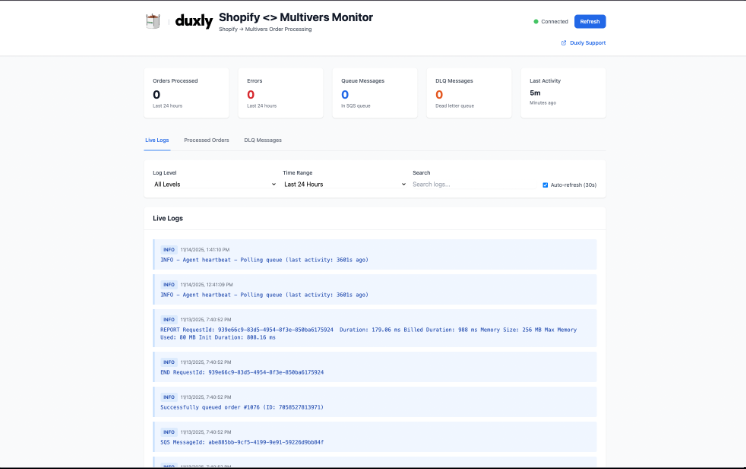Screen dimensions: 746x469
Task: Click the external-link icon beside Duxly Support
Action: [563, 43]
